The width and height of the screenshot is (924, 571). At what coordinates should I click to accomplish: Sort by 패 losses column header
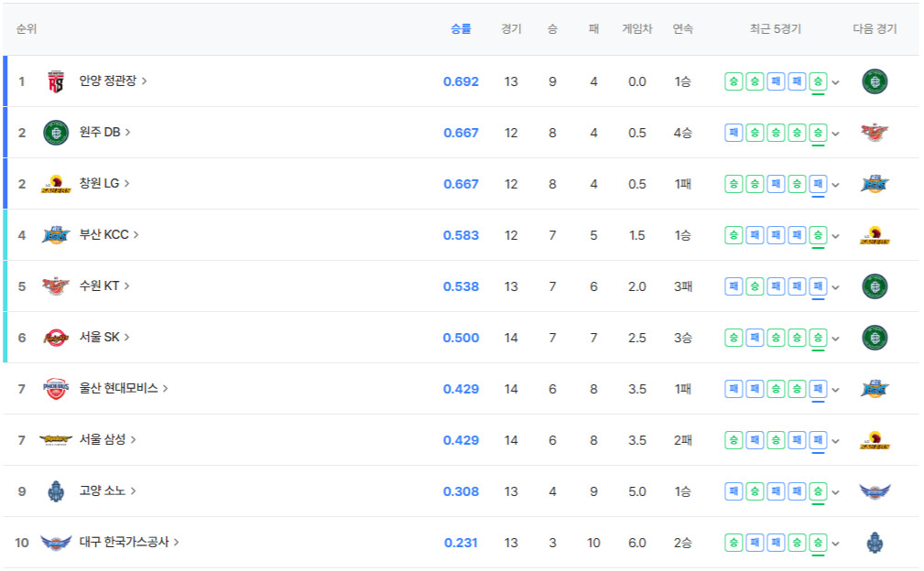coord(593,29)
